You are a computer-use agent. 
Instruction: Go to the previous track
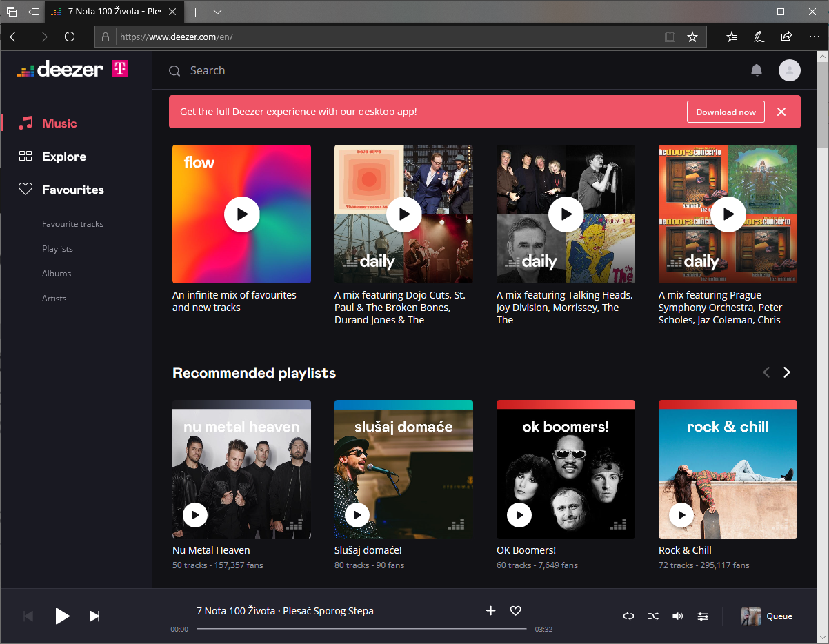click(x=28, y=616)
